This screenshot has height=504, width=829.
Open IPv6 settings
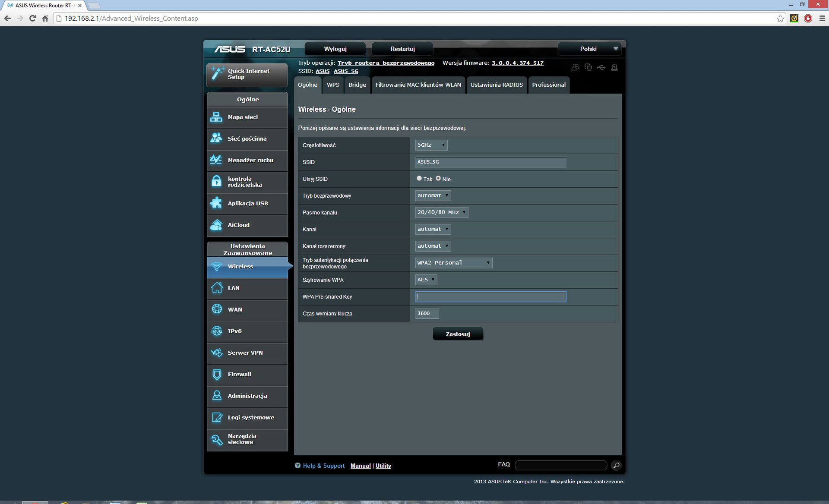click(x=247, y=331)
